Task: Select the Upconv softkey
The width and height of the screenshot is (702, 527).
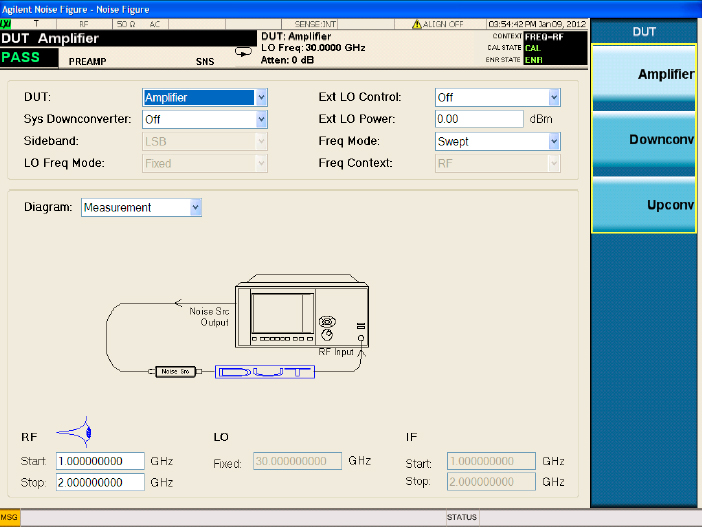Action: (644, 205)
